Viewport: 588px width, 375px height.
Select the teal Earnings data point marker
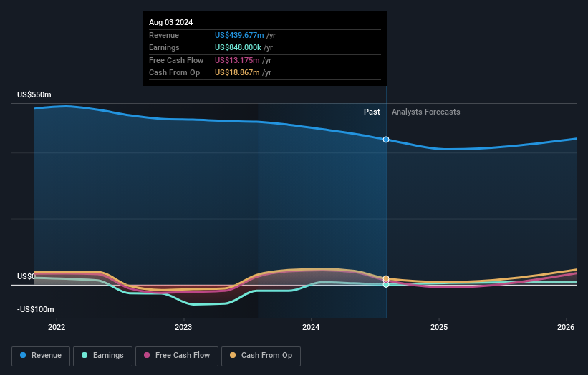(x=386, y=285)
